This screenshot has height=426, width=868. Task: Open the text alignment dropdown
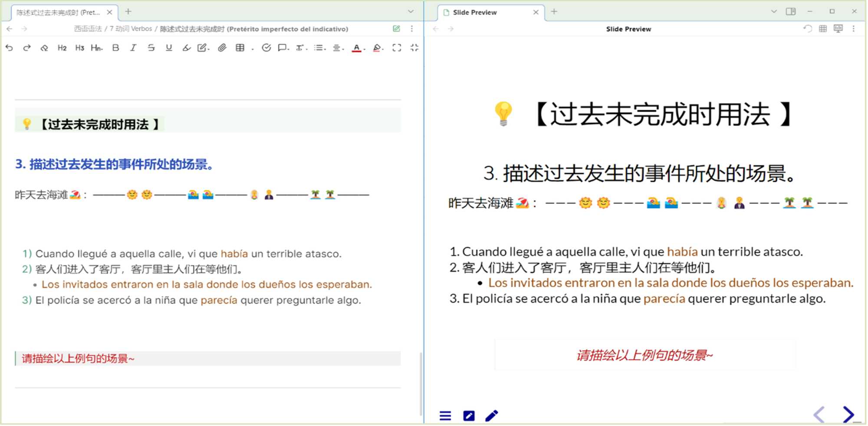pyautogui.click(x=338, y=48)
